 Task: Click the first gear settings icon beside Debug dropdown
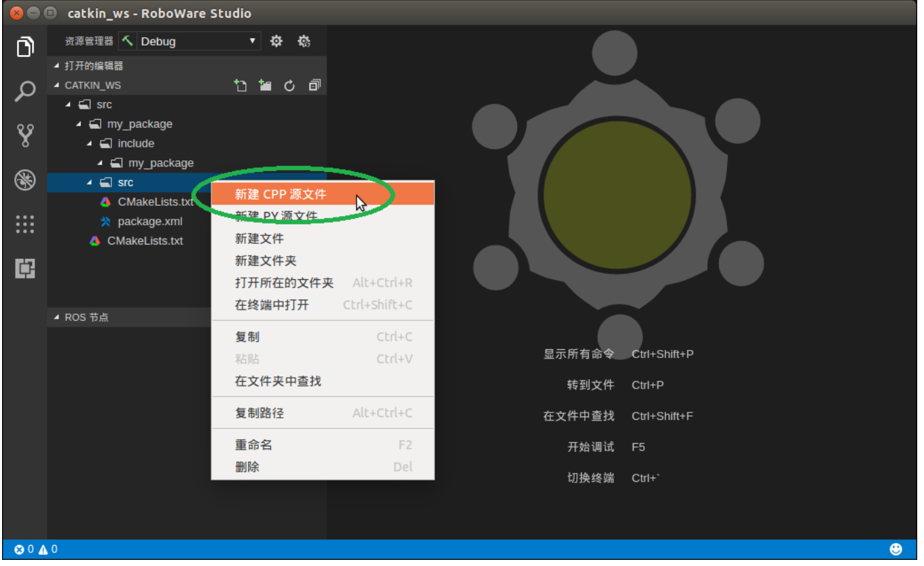[x=276, y=41]
